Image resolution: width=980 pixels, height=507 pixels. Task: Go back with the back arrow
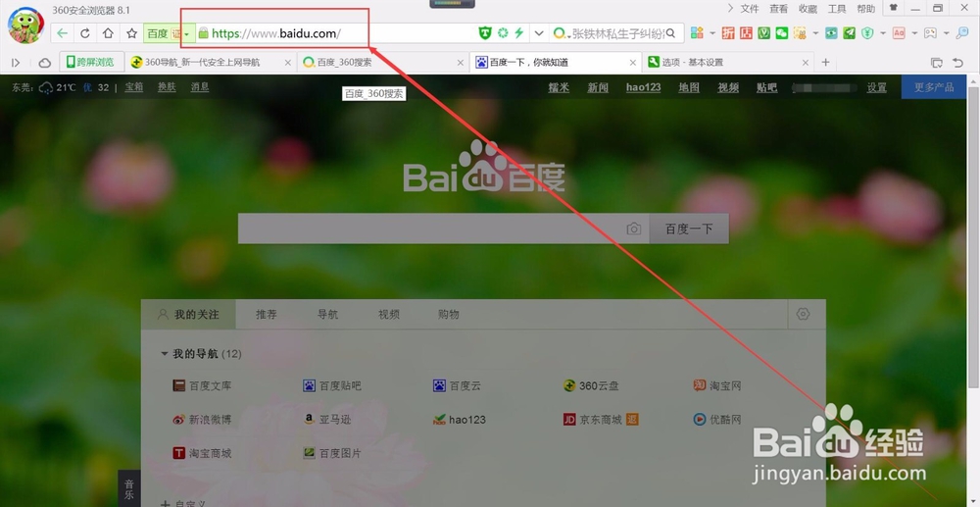coord(62,33)
